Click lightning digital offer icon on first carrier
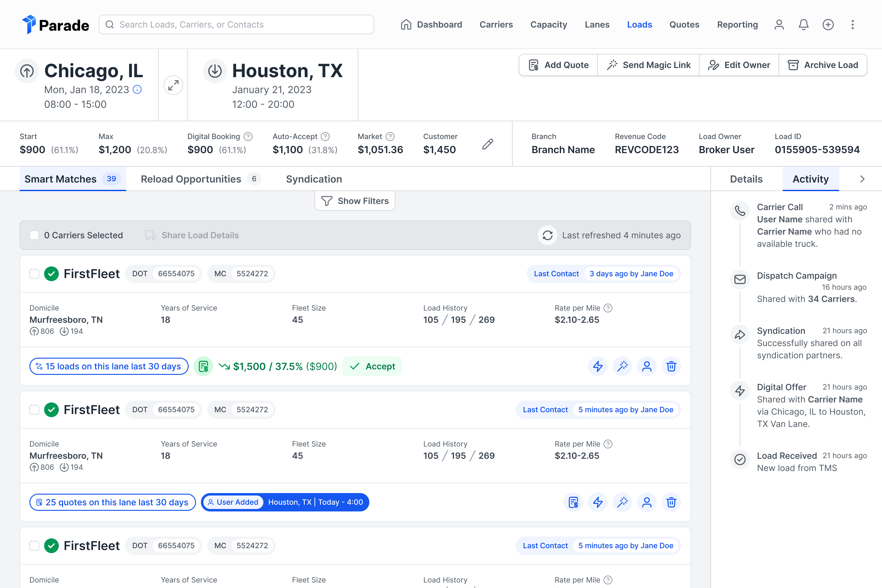Screen dimensions: 882x588 [598, 366]
